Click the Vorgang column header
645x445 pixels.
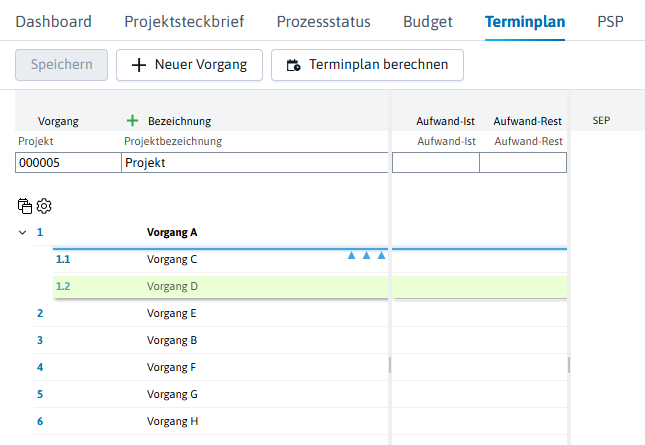58,121
